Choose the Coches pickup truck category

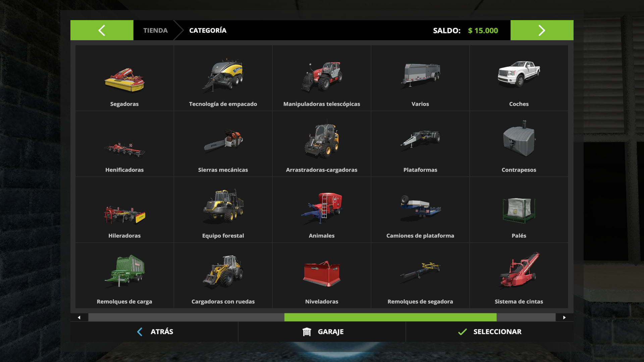coord(519,78)
